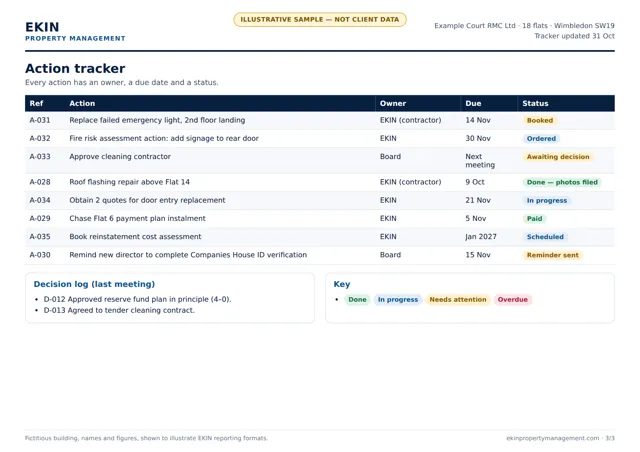The width and height of the screenshot is (640, 452).
Task: Click 'In progress' status in row A-034
Action: point(547,200)
